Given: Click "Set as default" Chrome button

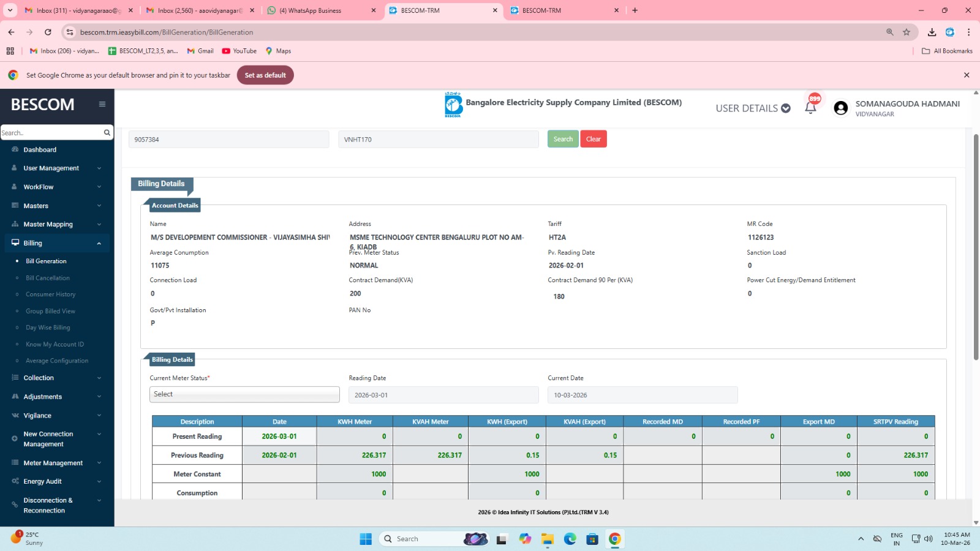Looking at the screenshot, I should coord(265,75).
